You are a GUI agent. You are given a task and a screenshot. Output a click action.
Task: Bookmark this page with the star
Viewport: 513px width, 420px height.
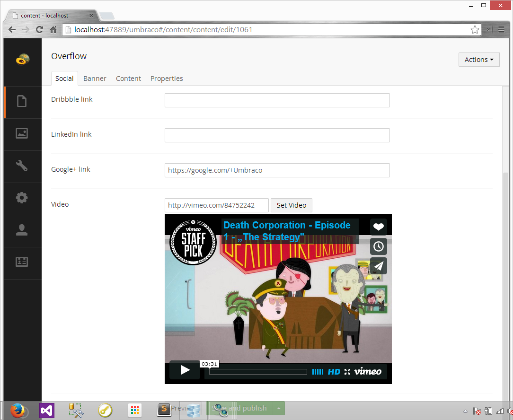(x=475, y=30)
